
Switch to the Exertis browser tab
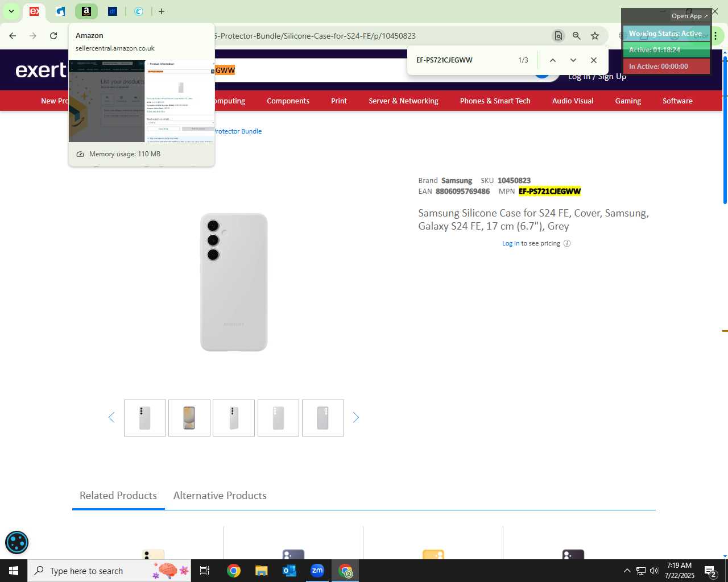[x=34, y=11]
